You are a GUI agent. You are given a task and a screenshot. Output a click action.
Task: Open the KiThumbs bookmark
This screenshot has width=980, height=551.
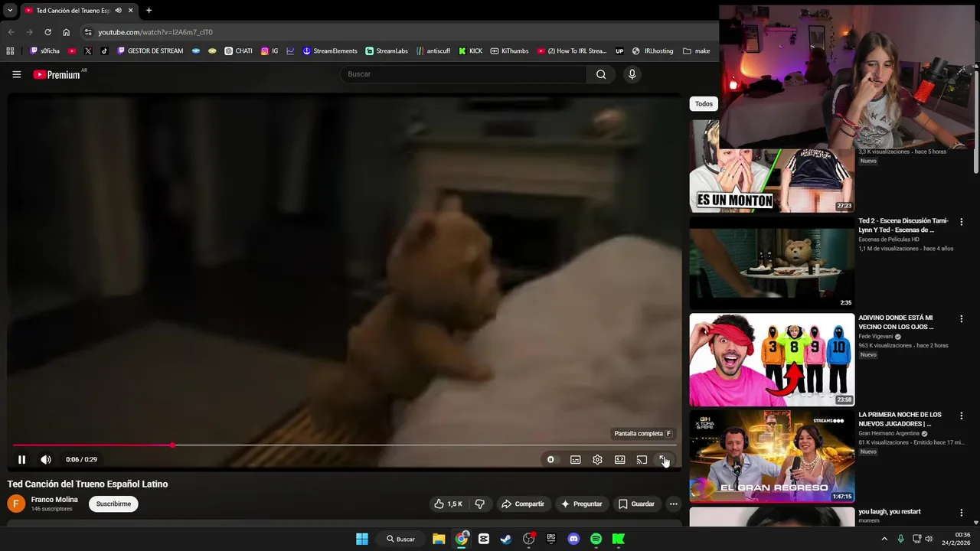(x=509, y=51)
